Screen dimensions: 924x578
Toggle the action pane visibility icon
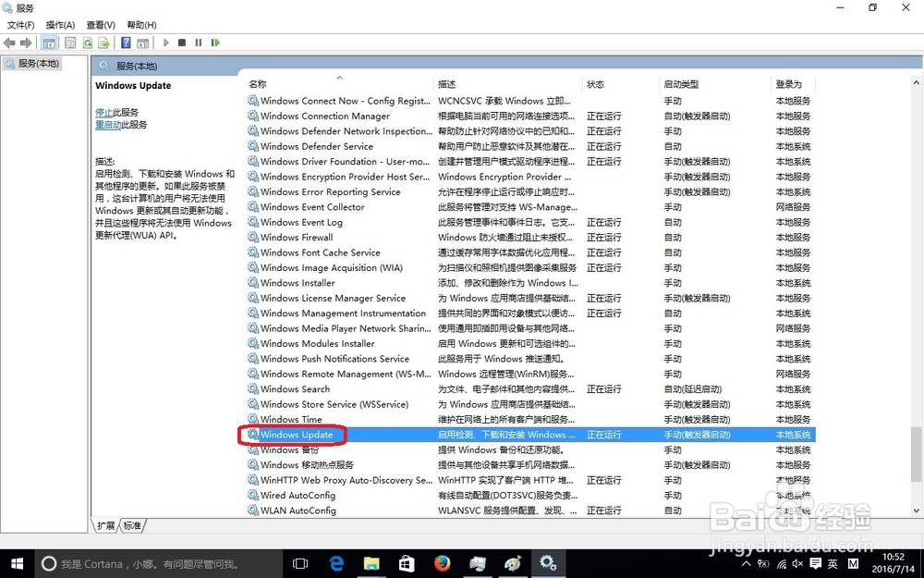click(x=143, y=43)
